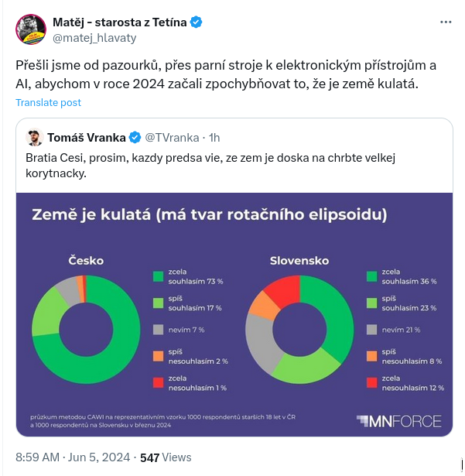Screen dimensions: 465x476
Task: Click the red "zcela nesouhlasím 12 %" legend swatch
Action: point(371,381)
